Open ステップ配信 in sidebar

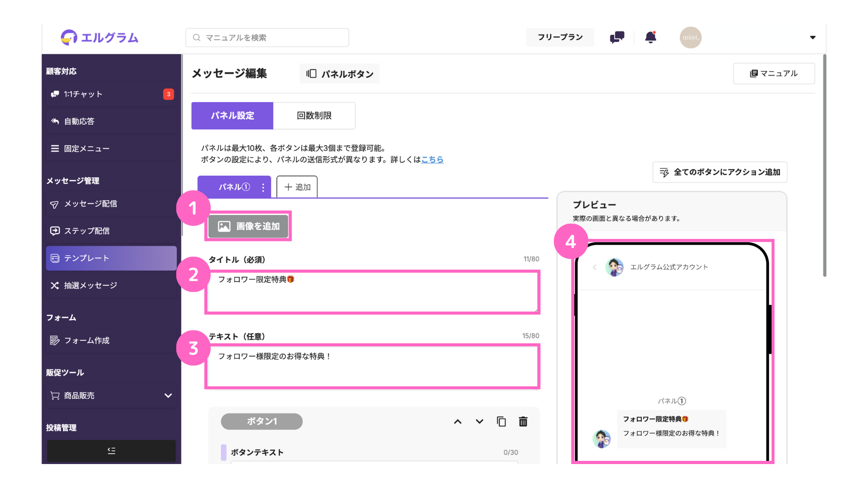[x=111, y=231]
